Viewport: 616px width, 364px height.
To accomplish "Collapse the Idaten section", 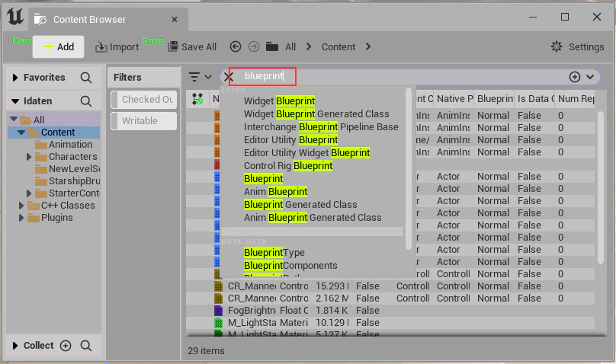I will click(x=15, y=101).
